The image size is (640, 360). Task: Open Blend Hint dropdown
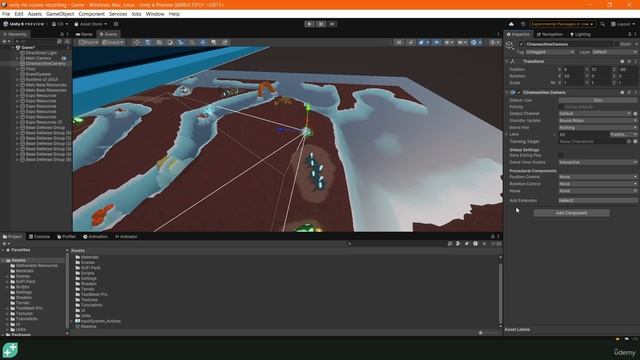(598, 127)
